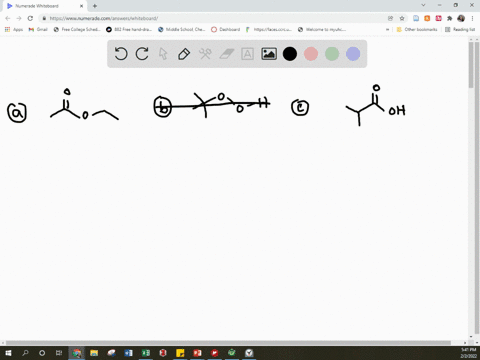Choose the pink pen color
This screenshot has width=480, height=360.
[311, 54]
